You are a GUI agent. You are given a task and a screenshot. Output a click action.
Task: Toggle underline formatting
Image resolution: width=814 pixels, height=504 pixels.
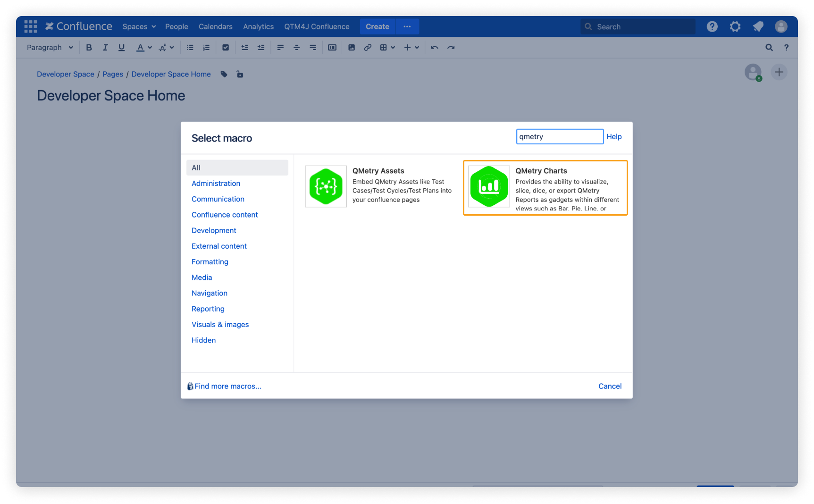[x=121, y=47]
